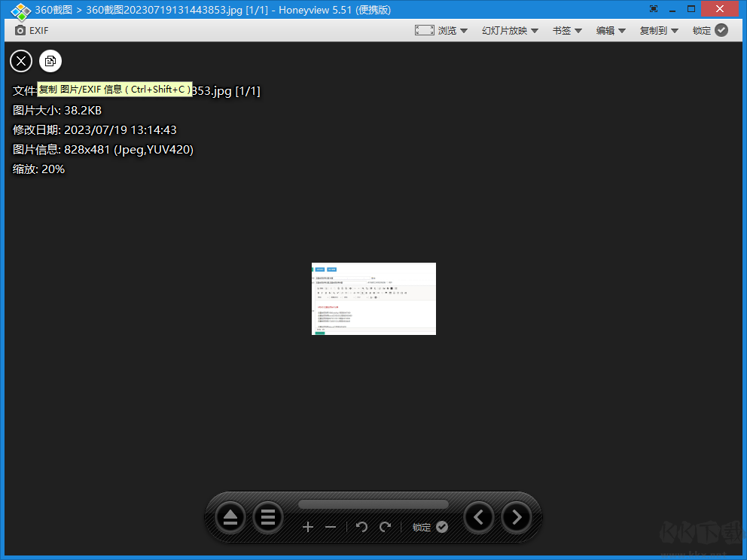Click the eject (open file) button
This screenshot has height=560, width=747.
[x=230, y=517]
